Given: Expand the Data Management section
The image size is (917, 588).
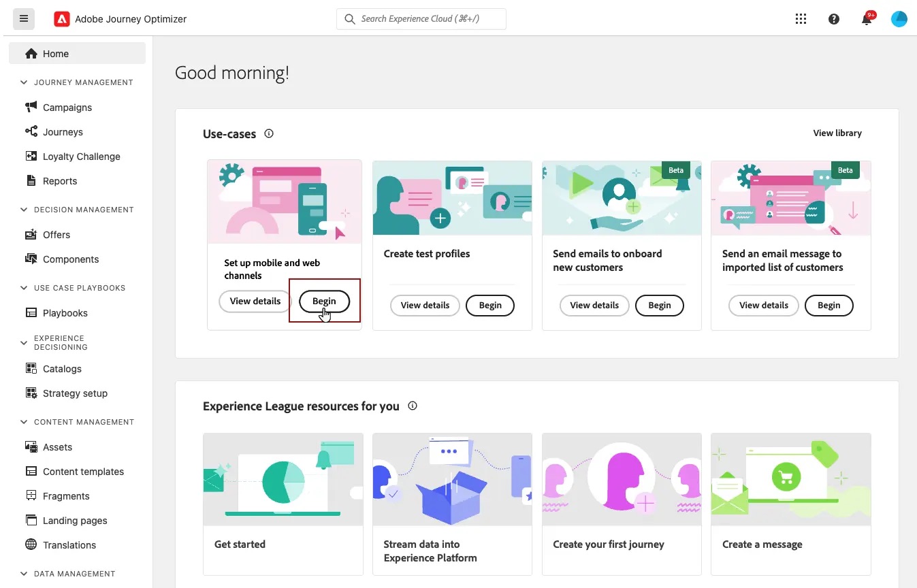Looking at the screenshot, I should point(23,573).
